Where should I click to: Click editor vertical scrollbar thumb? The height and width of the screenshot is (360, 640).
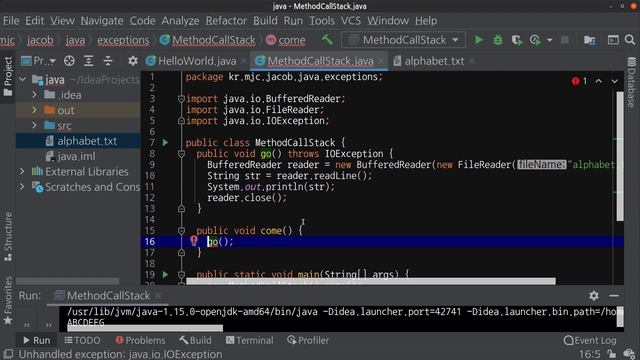(620, 157)
